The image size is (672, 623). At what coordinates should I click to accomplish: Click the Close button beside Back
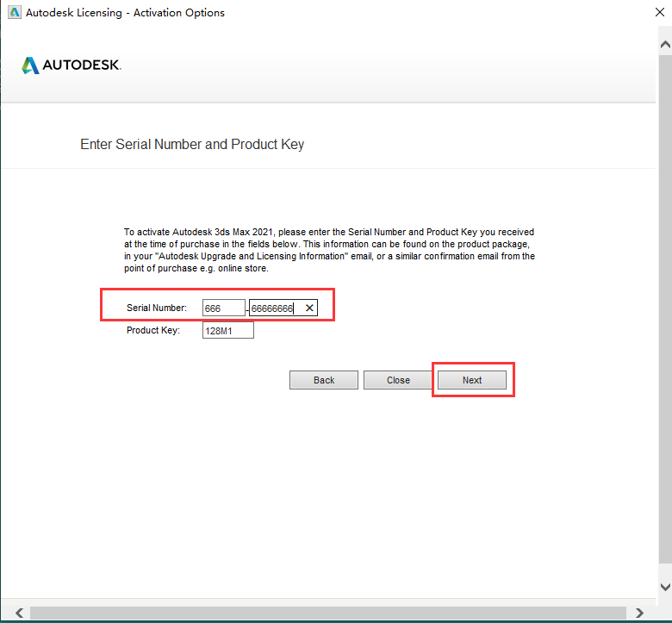(x=398, y=380)
